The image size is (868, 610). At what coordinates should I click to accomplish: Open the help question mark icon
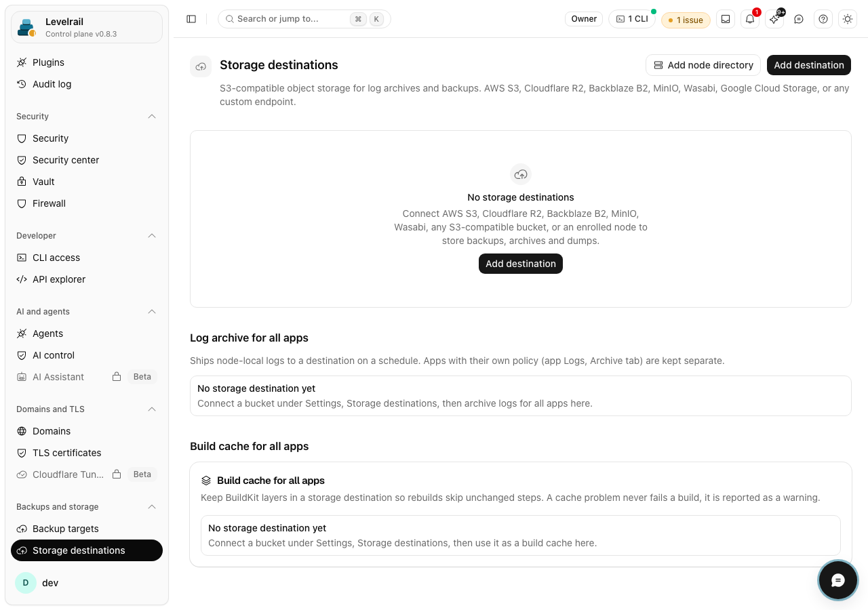[823, 19]
